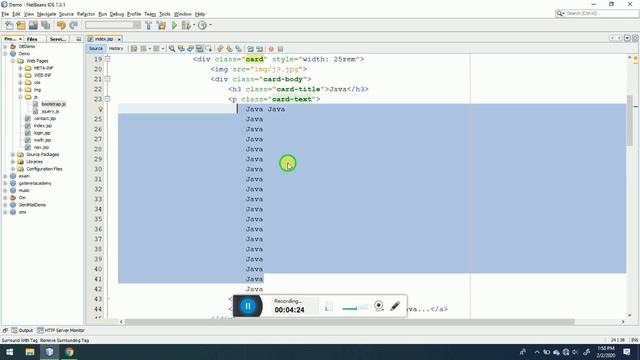Viewport: 640px width, 360px height.
Task: Open the Windows Start menu
Action: point(9,352)
